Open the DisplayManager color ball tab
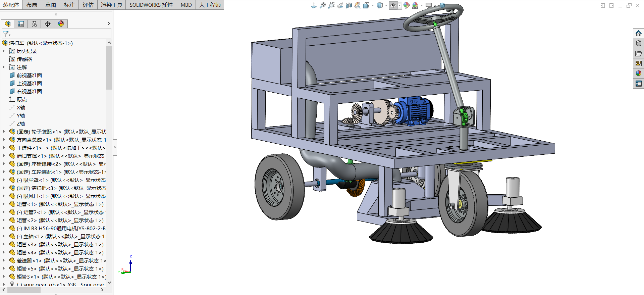 point(61,23)
